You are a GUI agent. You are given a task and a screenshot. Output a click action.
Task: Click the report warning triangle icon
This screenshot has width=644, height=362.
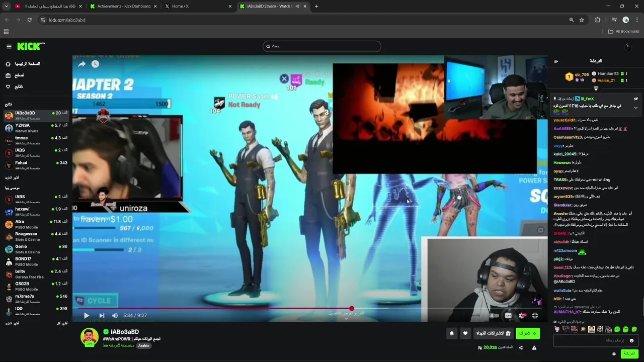tap(534, 347)
